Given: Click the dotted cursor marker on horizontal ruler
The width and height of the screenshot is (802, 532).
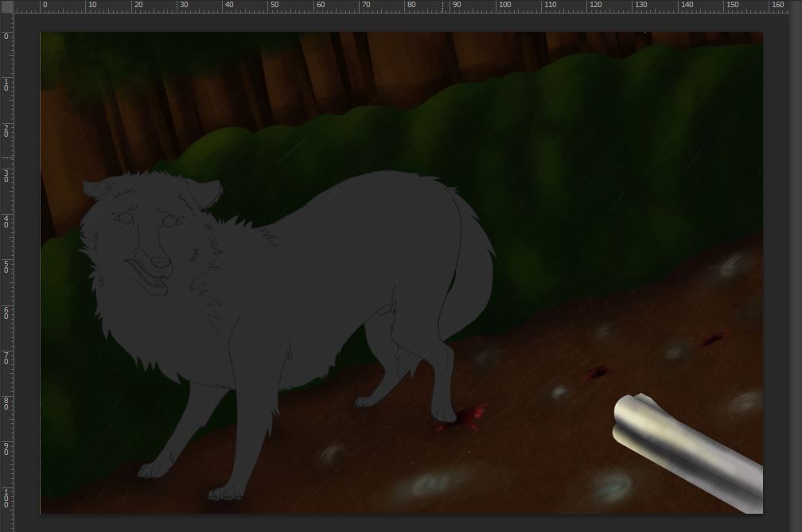Looking at the screenshot, I should click(443, 6).
